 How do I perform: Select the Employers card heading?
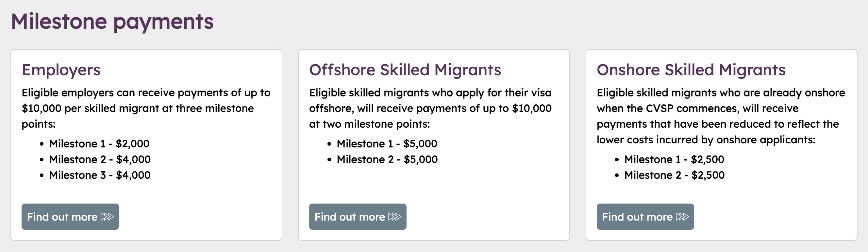61,70
